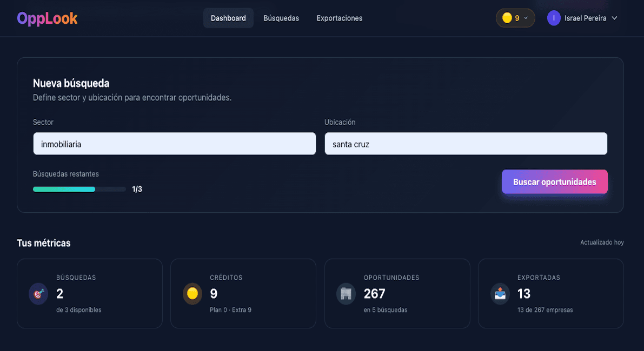Image resolution: width=644 pixels, height=351 pixels.
Task: Click the inbox icon in Exportadas card
Action: tap(500, 294)
